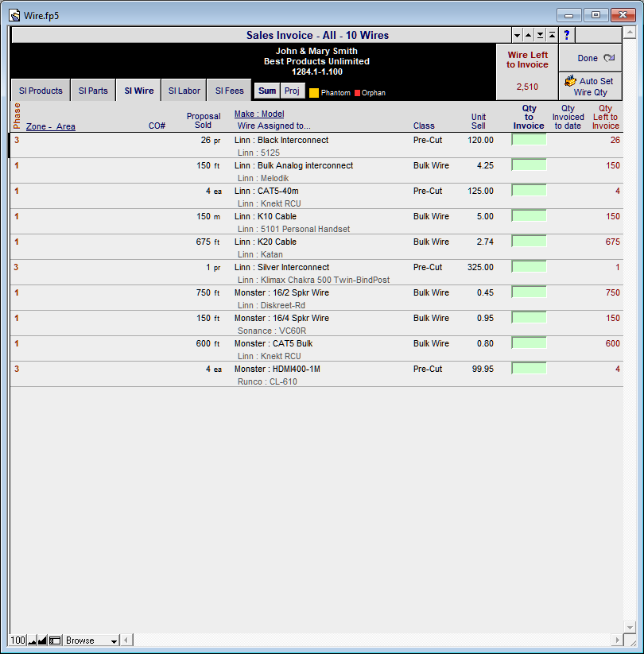The width and height of the screenshot is (644, 654).
Task: Click yellow Phantom legend swatch
Action: (314, 93)
